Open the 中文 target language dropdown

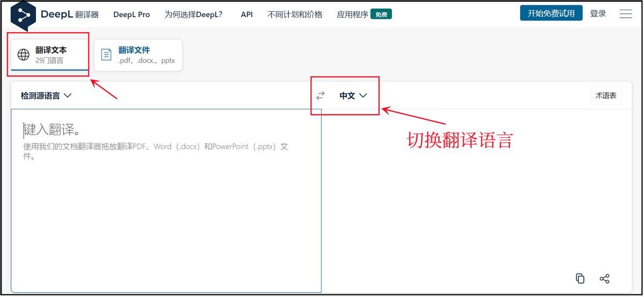353,95
